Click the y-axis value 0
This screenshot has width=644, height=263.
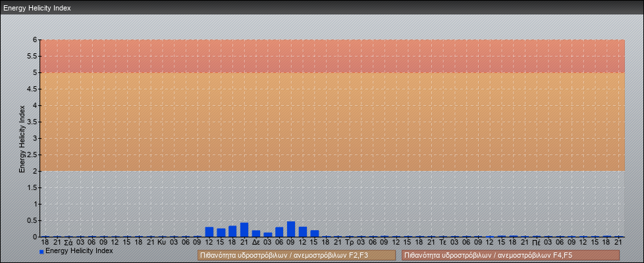(36, 237)
